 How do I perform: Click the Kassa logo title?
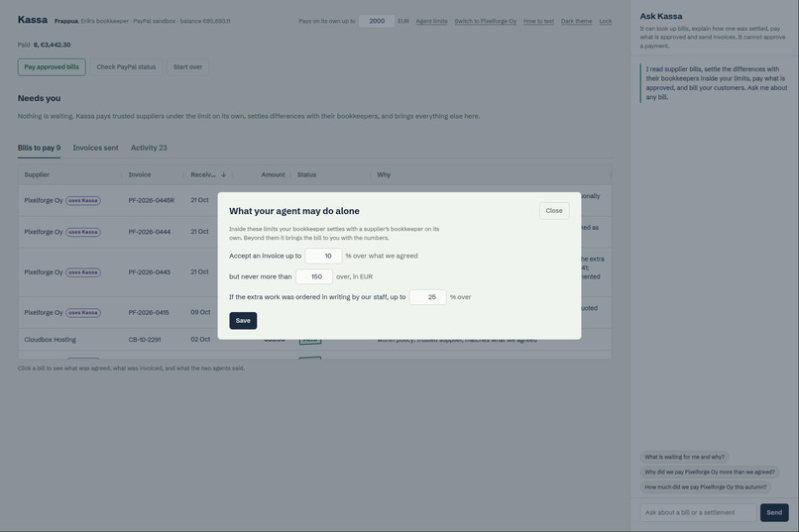click(x=33, y=20)
